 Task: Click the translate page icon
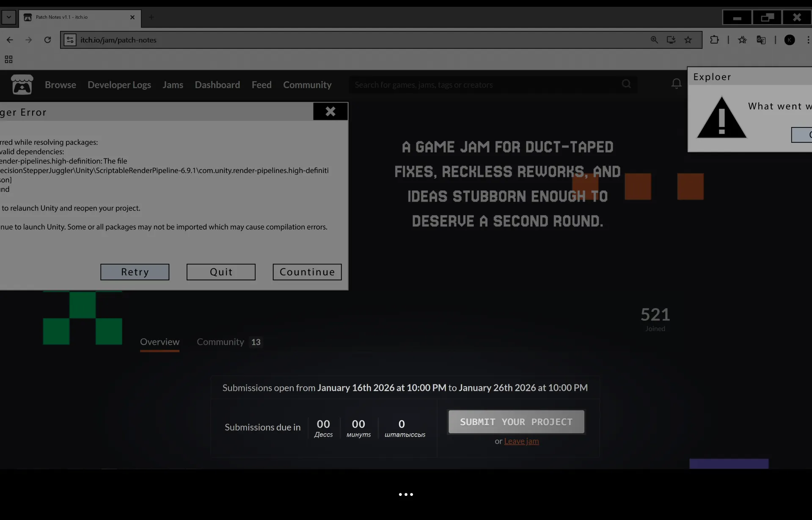click(x=761, y=40)
